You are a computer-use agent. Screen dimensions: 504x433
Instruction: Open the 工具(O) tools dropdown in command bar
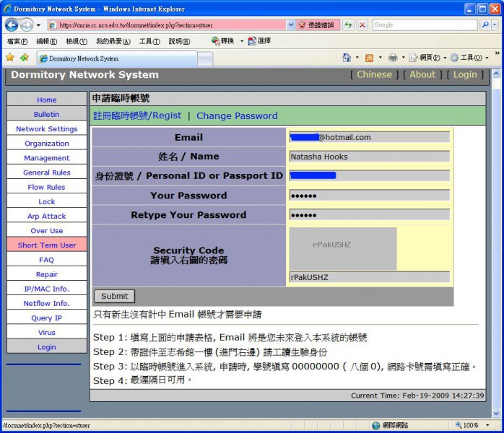point(469,58)
